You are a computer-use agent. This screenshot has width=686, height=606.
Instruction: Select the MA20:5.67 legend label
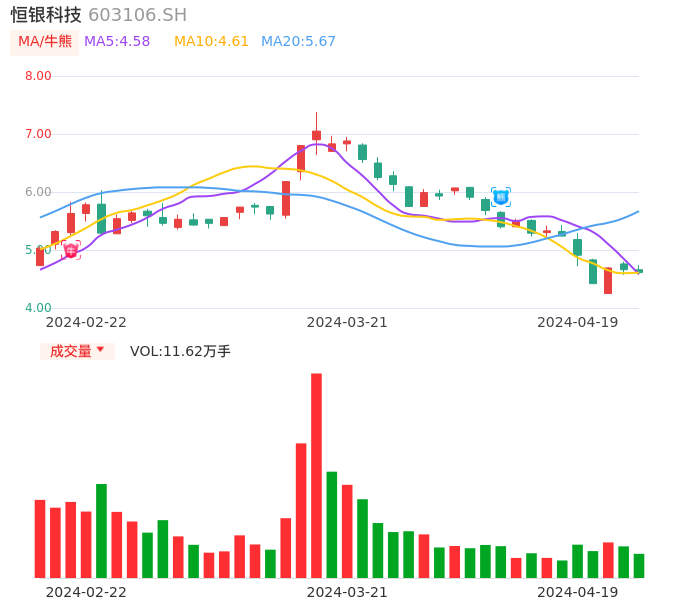click(298, 42)
